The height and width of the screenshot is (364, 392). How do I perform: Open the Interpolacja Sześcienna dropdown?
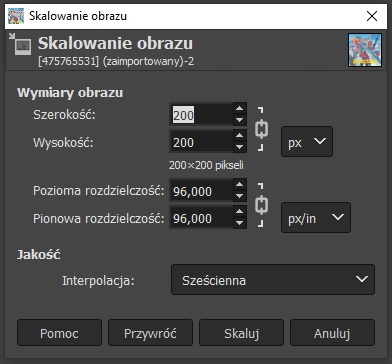pyautogui.click(x=273, y=280)
